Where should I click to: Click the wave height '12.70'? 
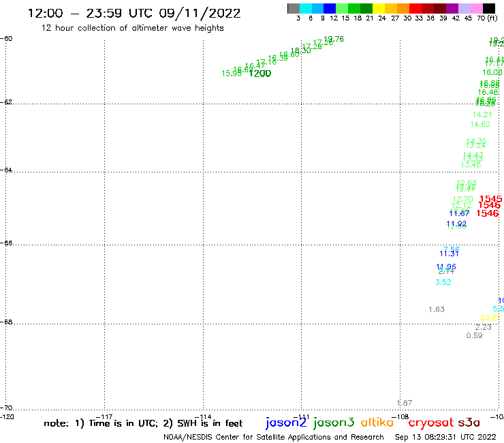coord(463,199)
